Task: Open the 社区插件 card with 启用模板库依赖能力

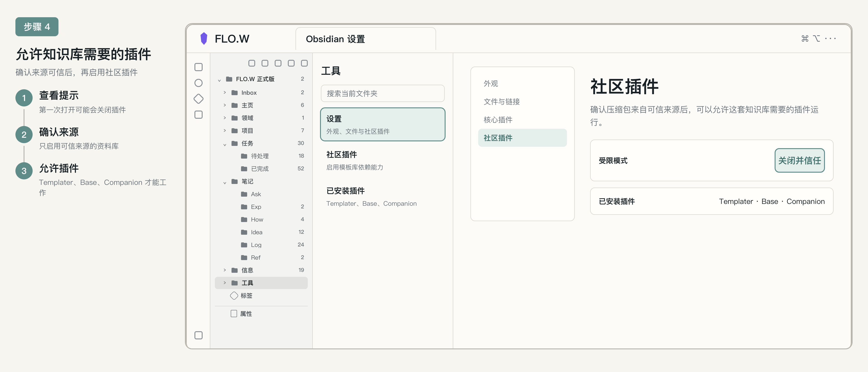Action: (383, 160)
